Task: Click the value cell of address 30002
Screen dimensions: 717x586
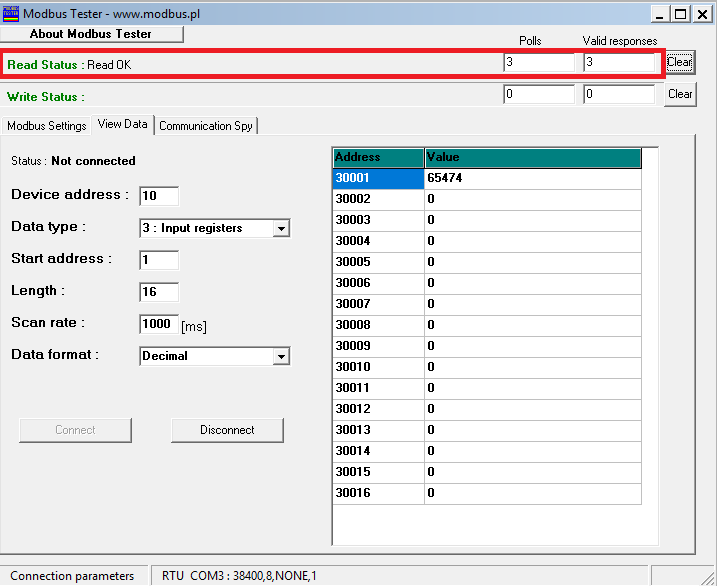Action: (x=533, y=199)
